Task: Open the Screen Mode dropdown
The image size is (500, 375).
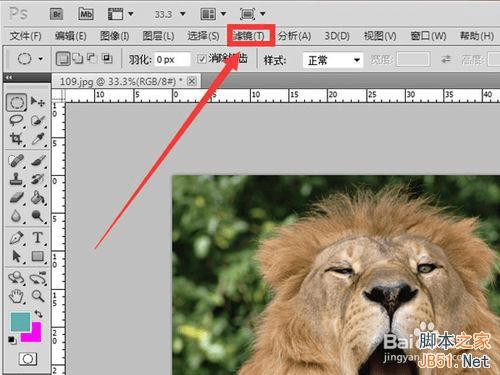Action: pos(252,14)
